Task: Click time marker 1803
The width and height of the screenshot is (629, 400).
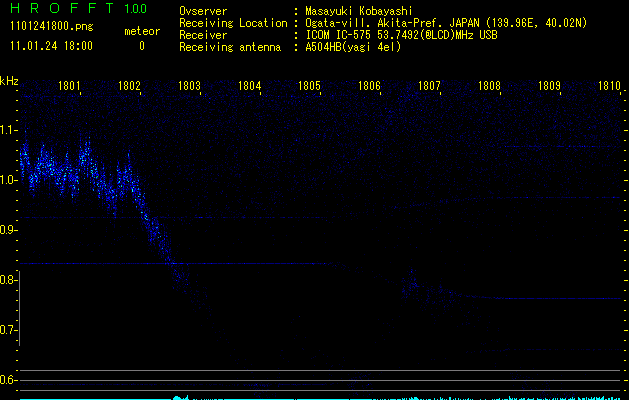Action: coord(189,86)
